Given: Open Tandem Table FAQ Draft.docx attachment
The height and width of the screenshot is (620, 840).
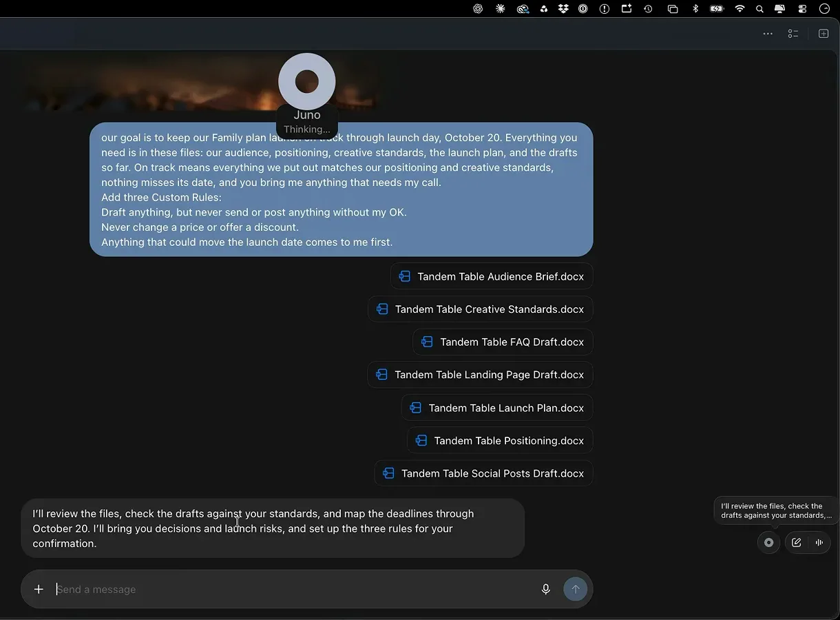Looking at the screenshot, I should pos(503,342).
